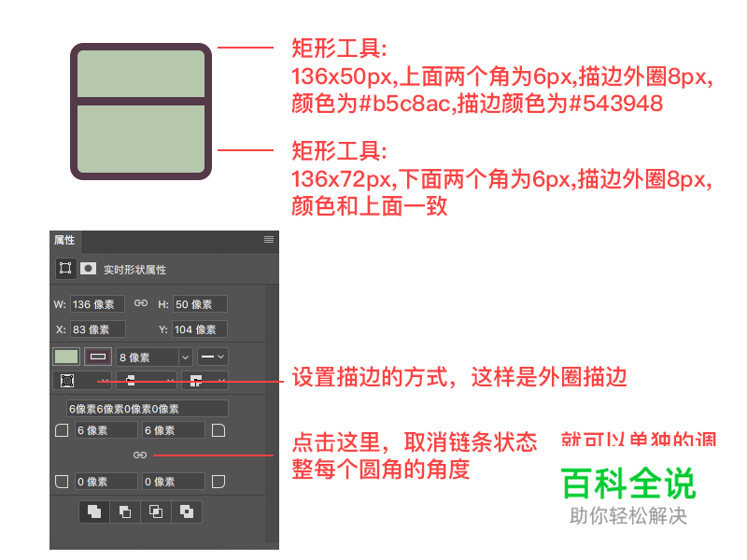Open the stroke line style dropdown

pyautogui.click(x=214, y=357)
